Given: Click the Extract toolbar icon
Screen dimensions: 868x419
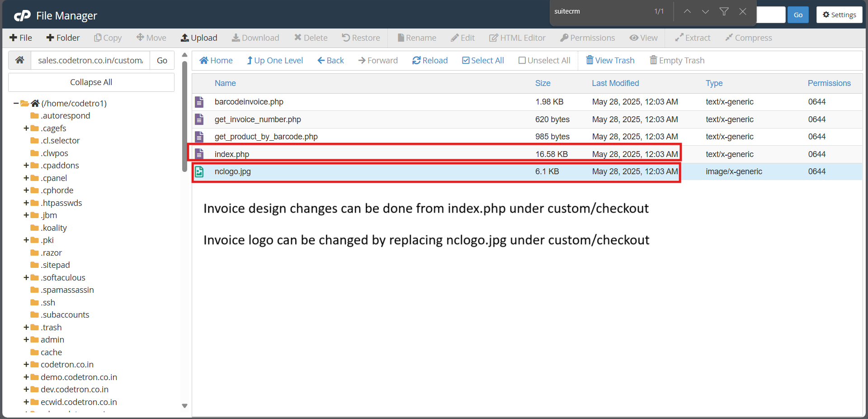Looking at the screenshot, I should pyautogui.click(x=679, y=38).
